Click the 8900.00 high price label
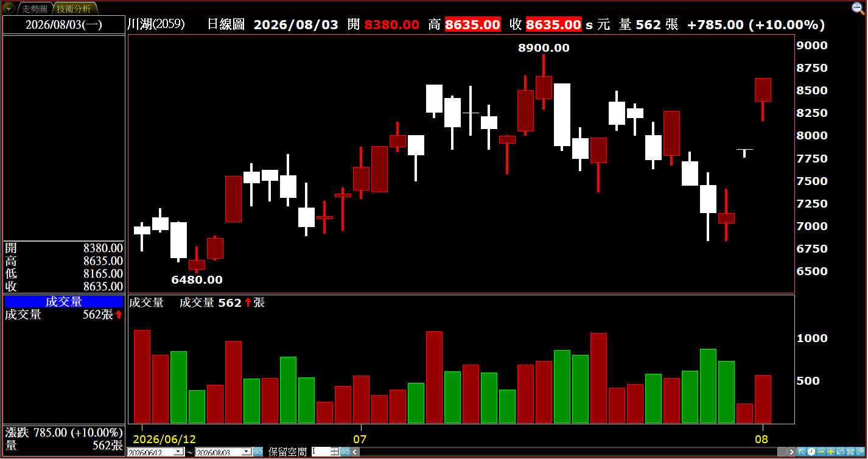The width and height of the screenshot is (868, 459). 544,48
